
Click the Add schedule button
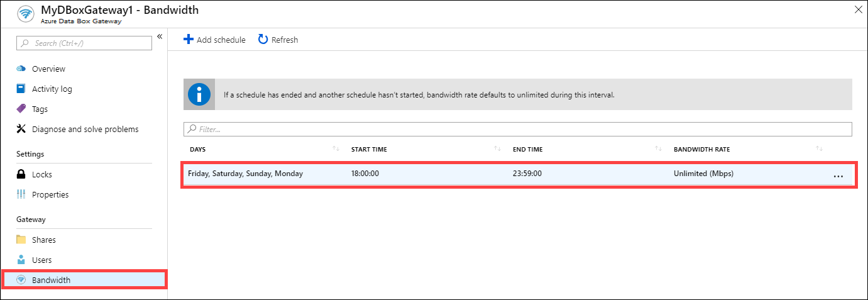tap(214, 40)
